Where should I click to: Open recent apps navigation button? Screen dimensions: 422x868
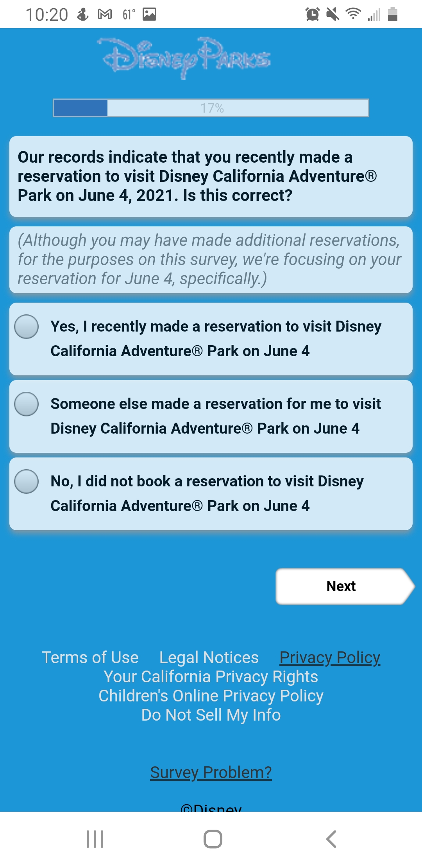95,839
